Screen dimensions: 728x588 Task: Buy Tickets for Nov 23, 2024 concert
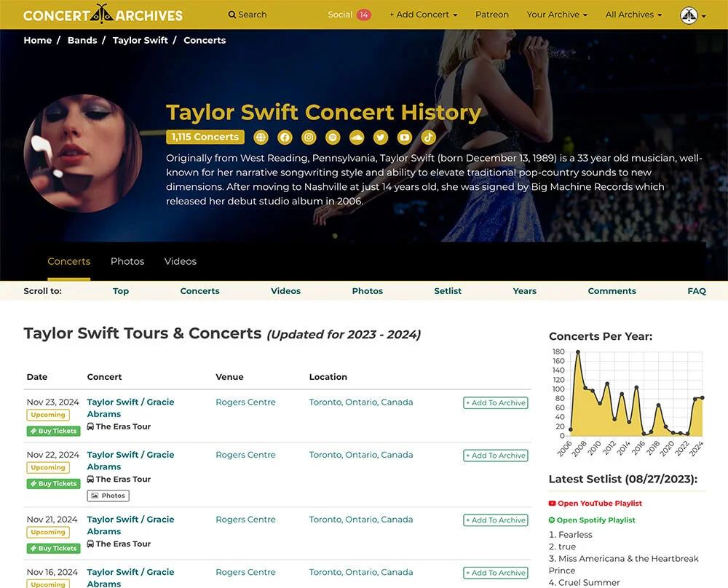[x=53, y=431]
